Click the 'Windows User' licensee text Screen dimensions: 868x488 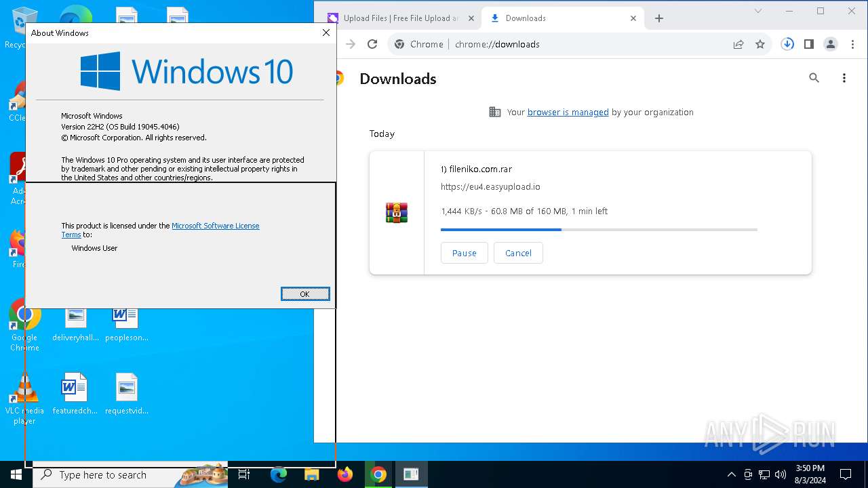pos(94,248)
